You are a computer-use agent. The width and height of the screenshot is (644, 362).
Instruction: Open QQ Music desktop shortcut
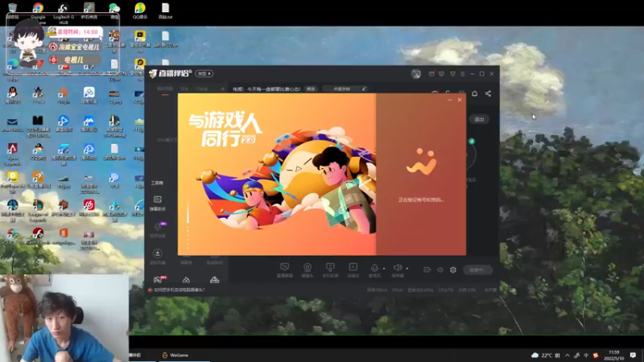(x=139, y=11)
